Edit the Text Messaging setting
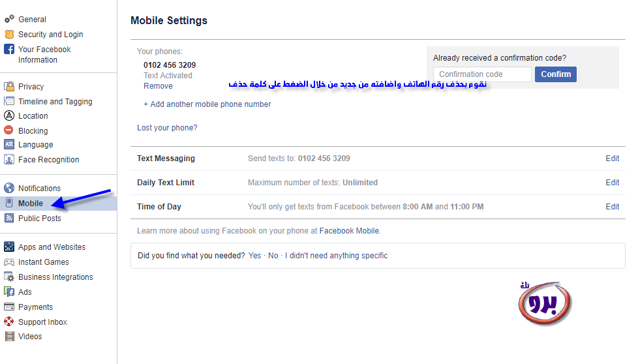Screen dimensions: 638x364 pos(612,159)
